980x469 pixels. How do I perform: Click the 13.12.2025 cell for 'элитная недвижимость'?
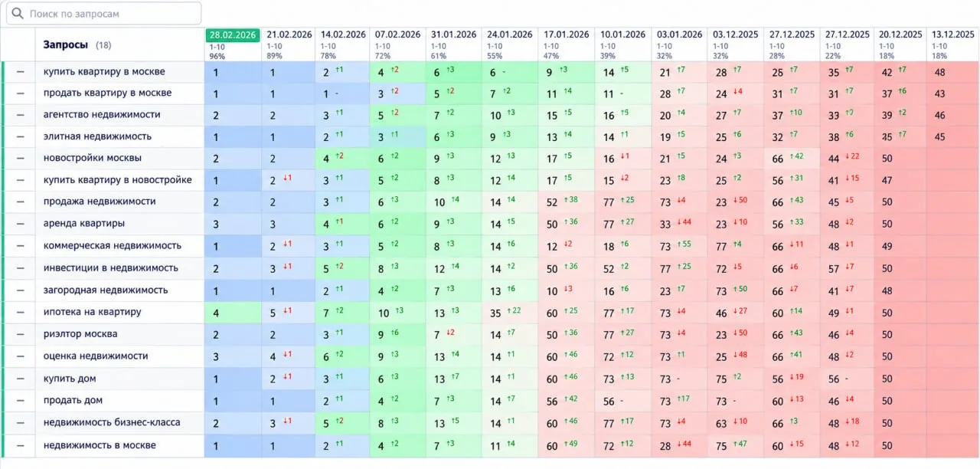[953, 137]
